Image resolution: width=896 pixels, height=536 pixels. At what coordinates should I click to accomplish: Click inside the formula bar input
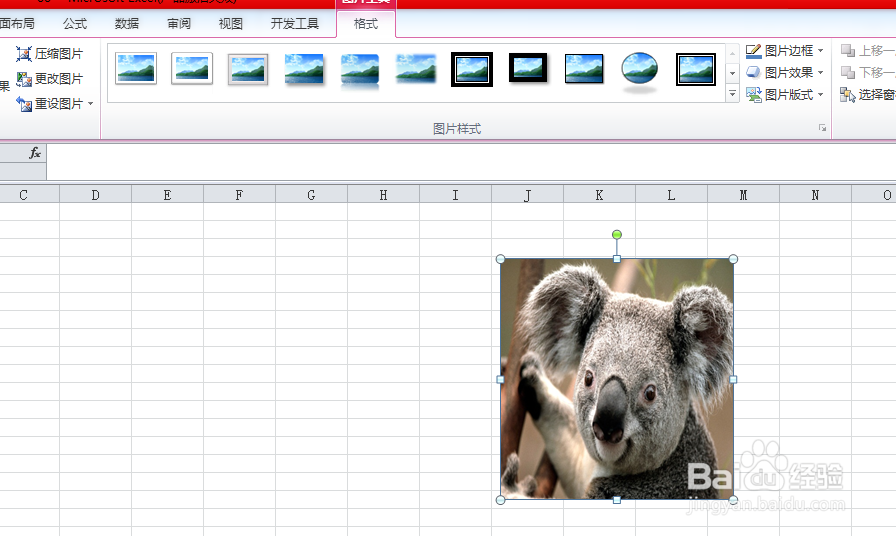click(x=471, y=162)
